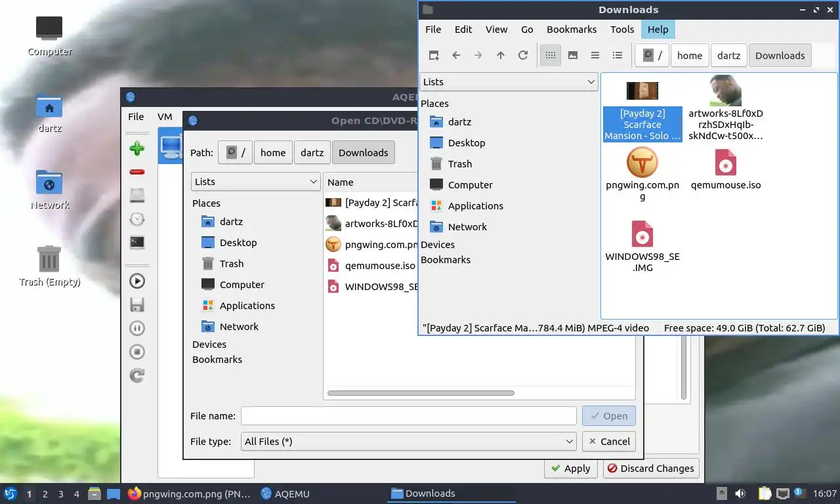The width and height of the screenshot is (840, 504).
Task: Open the Go menu in Downloads window
Action: tap(527, 30)
